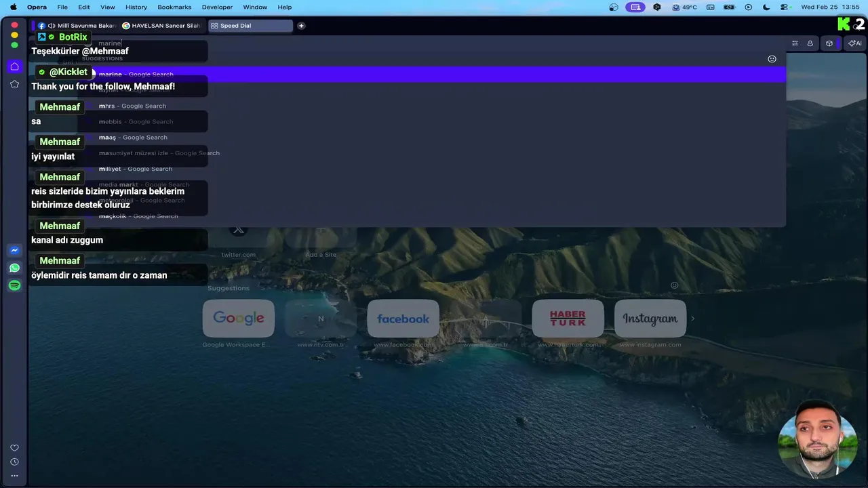Image resolution: width=868 pixels, height=488 pixels.
Task: Click the smiley icon above the suggestions tiles
Action: 674,285
